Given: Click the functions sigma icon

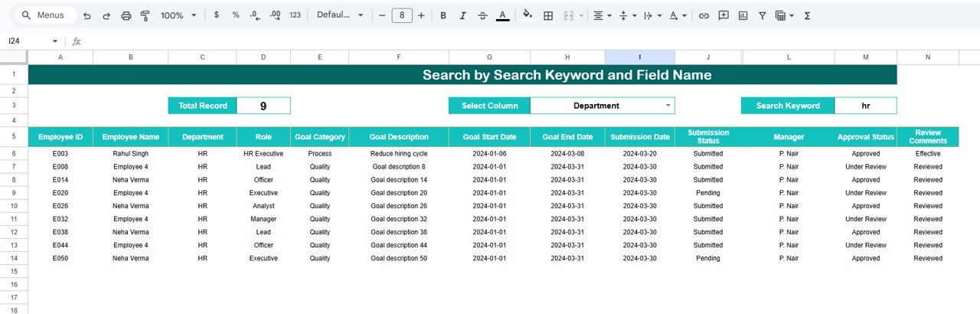Looking at the screenshot, I should point(807,15).
